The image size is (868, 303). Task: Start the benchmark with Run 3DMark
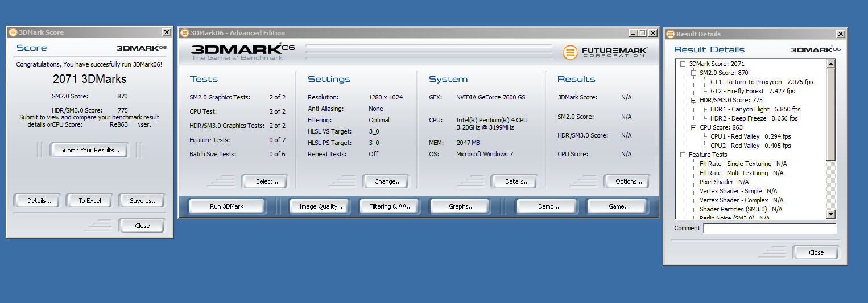pyautogui.click(x=226, y=206)
